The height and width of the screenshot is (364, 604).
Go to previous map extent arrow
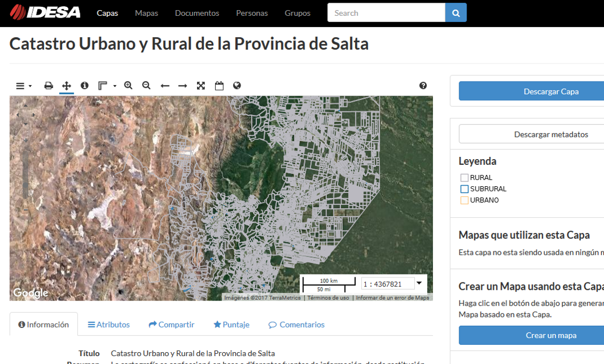165,86
